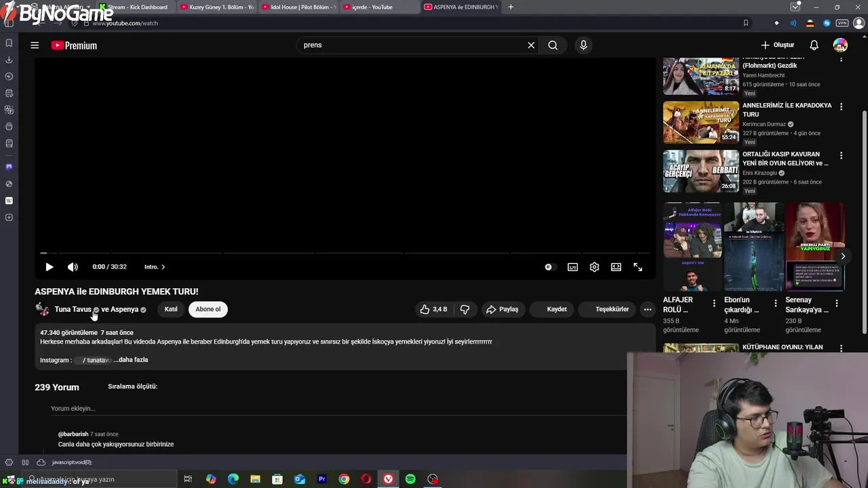This screenshot has width=868, height=488.
Task: Toggle subtitles in the video player
Action: click(x=572, y=267)
